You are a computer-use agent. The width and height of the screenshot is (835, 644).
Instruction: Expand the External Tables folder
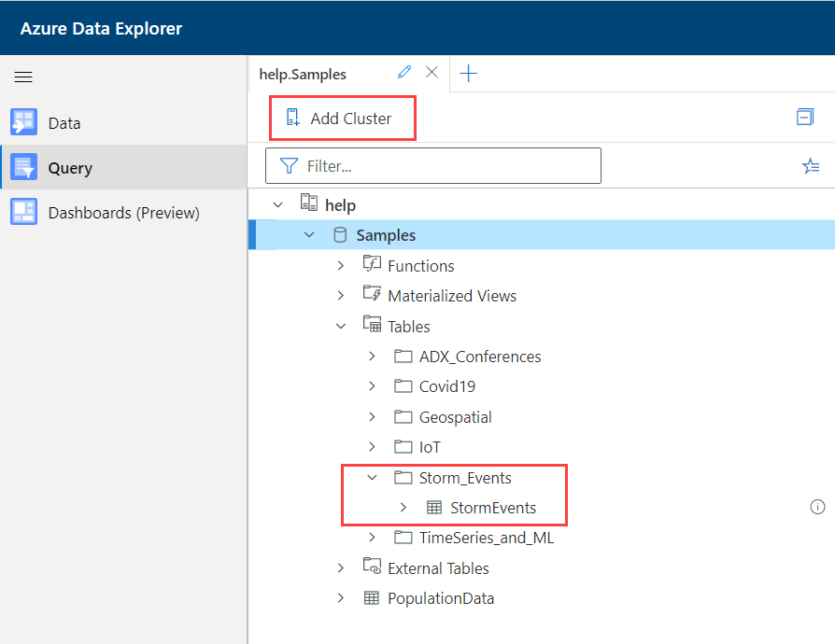(341, 568)
